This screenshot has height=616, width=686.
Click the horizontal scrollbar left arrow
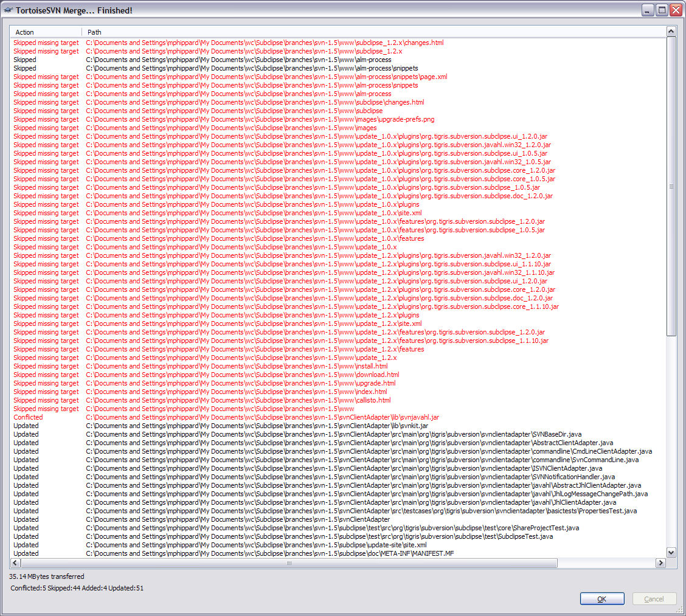[x=15, y=562]
